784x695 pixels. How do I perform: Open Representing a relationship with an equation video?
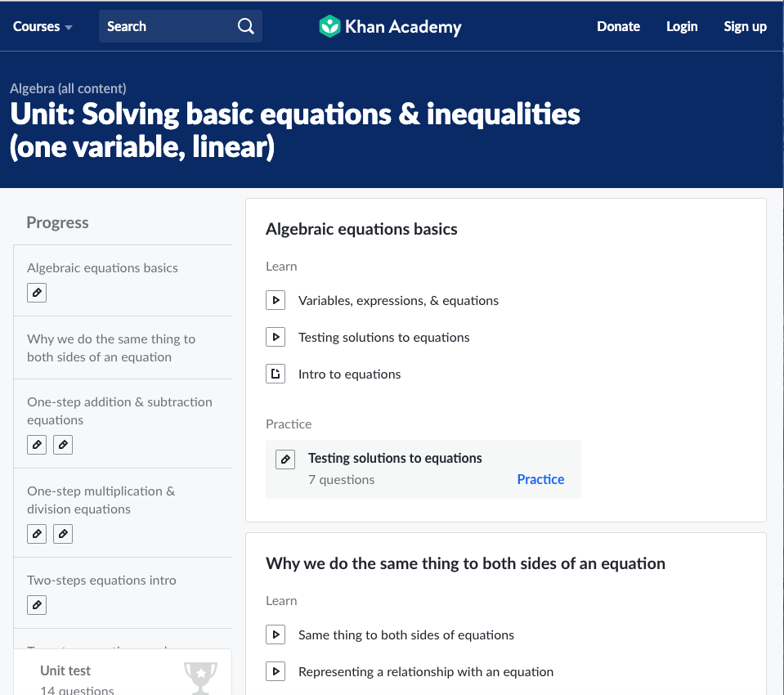(x=426, y=671)
